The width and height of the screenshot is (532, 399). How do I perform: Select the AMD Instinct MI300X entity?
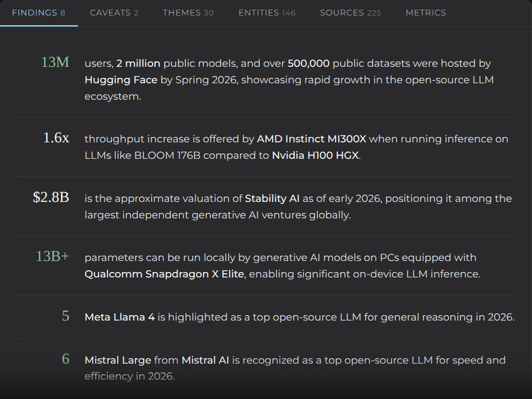click(x=312, y=139)
